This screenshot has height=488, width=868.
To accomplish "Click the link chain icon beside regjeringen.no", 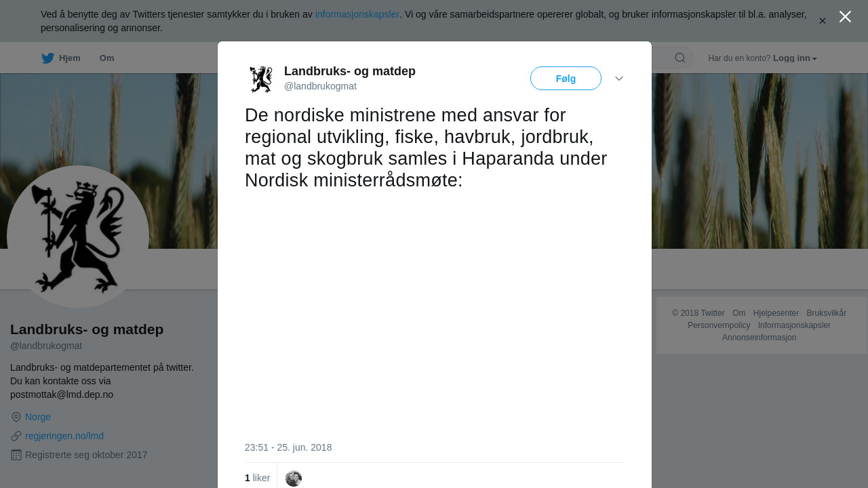I will 16,436.
